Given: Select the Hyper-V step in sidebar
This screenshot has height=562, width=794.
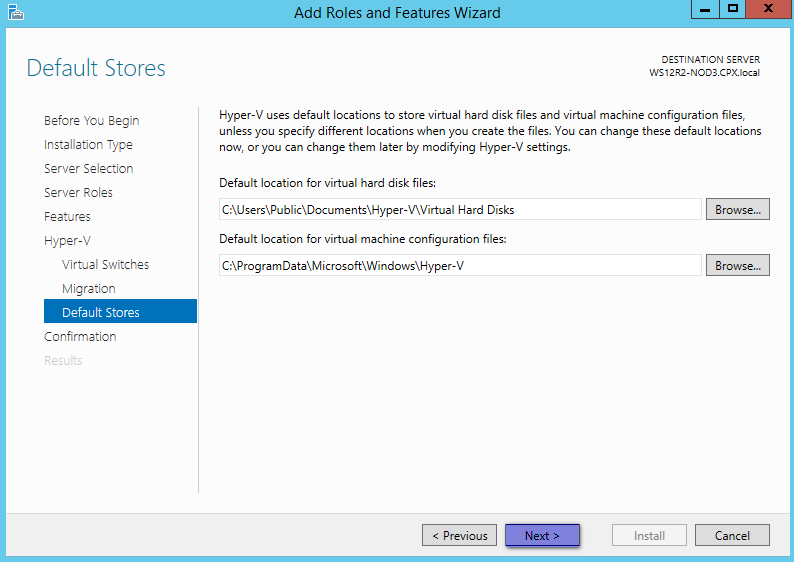Looking at the screenshot, I should coord(67,240).
